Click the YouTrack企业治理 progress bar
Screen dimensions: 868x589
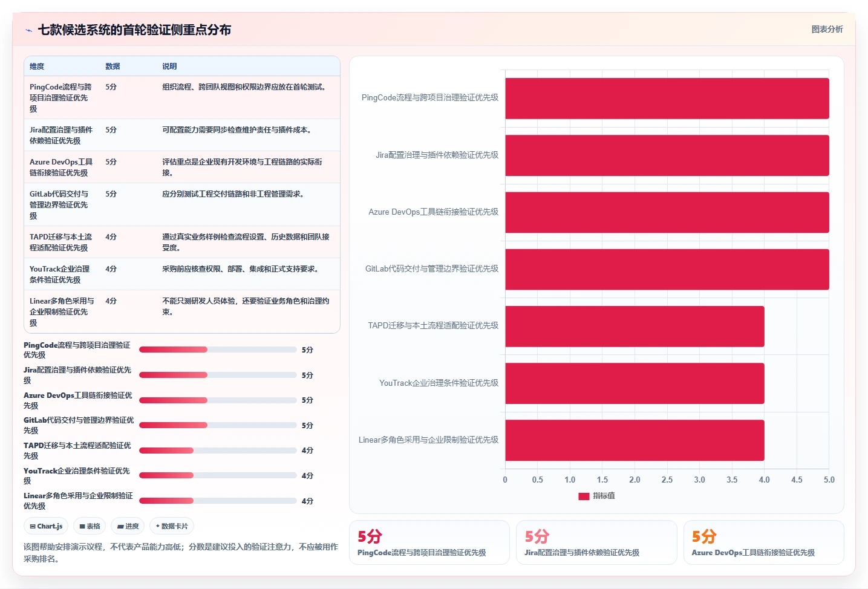point(218,475)
